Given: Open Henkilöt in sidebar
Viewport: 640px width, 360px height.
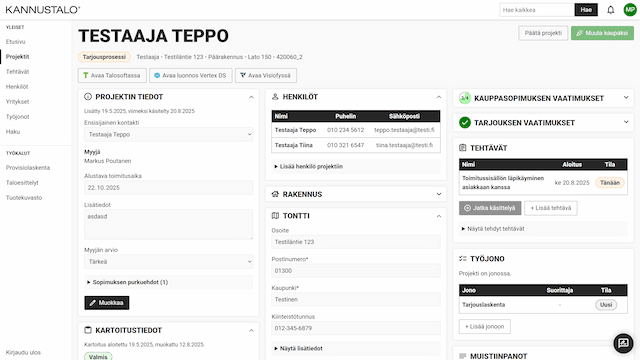Looking at the screenshot, I should coord(17,87).
